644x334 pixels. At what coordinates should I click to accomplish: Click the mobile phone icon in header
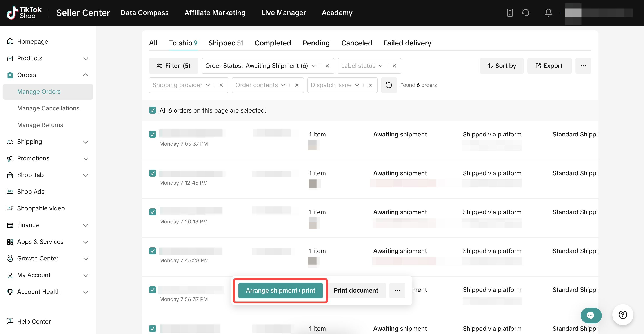tap(509, 13)
